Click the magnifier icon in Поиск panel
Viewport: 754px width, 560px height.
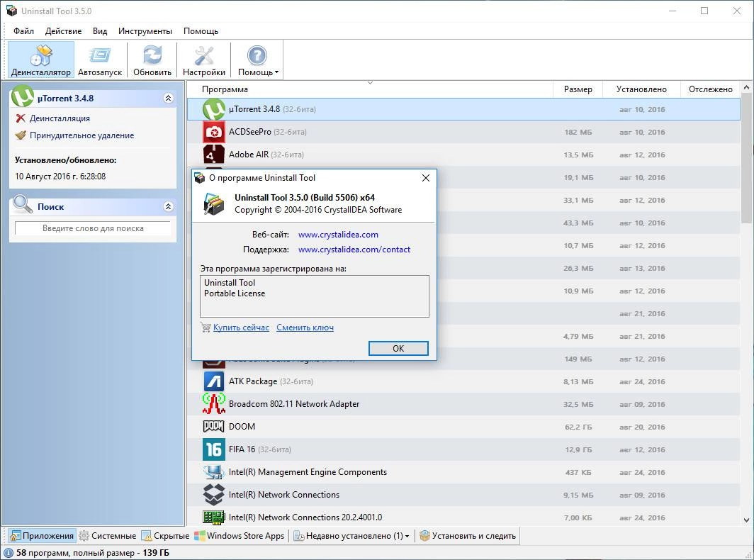(23, 204)
